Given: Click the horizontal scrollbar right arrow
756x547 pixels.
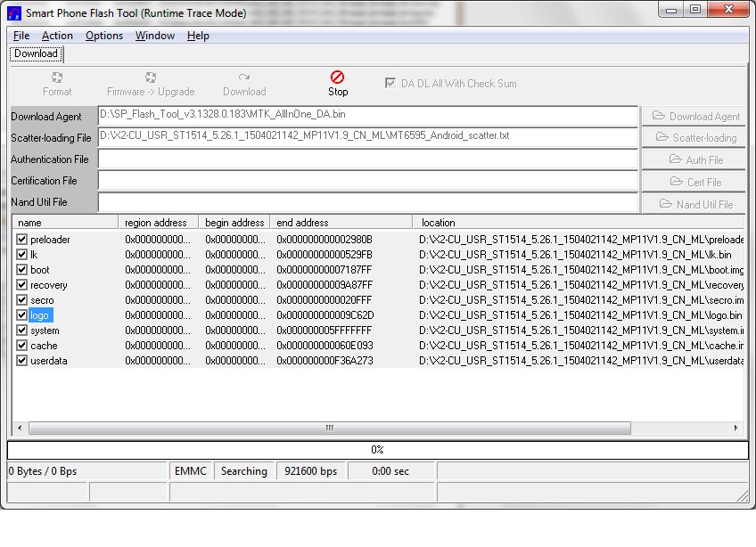Looking at the screenshot, I should [x=736, y=428].
